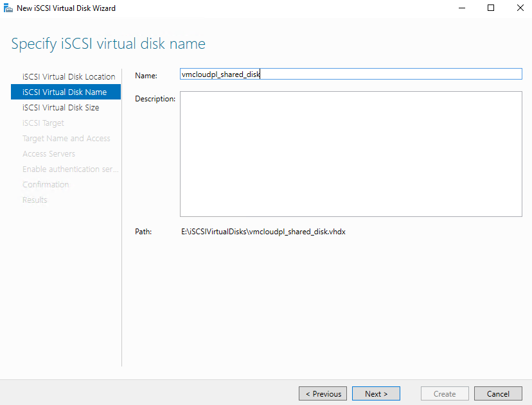Select the Access Servers step
Image resolution: width=532 pixels, height=405 pixels.
pyautogui.click(x=49, y=153)
